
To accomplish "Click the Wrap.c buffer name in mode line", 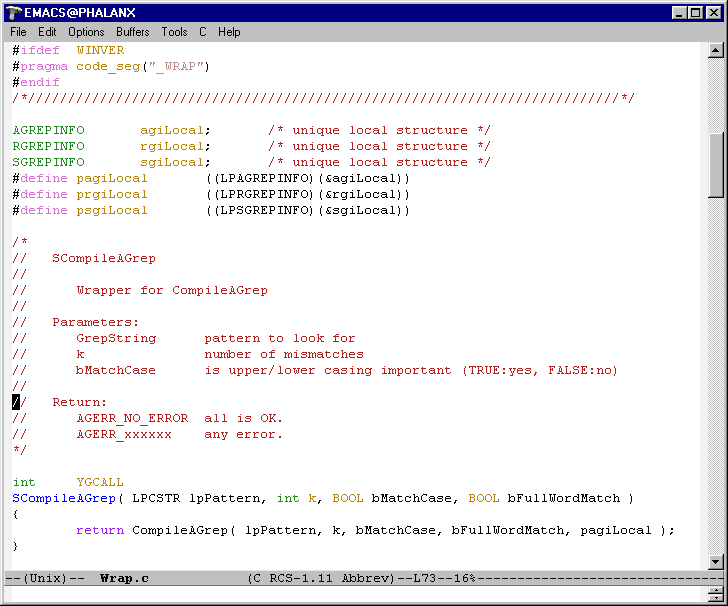I will [124, 579].
